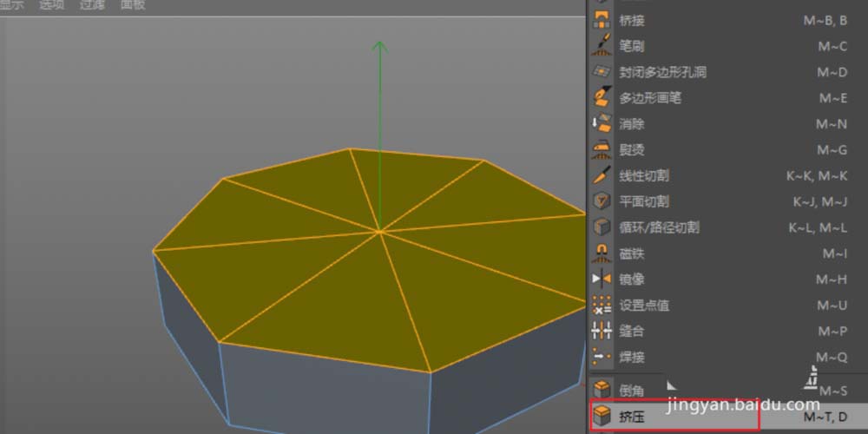Screen dimensions: 868x434
Task: Select the 熨烫 (Iron) tool icon
Action: [602, 150]
